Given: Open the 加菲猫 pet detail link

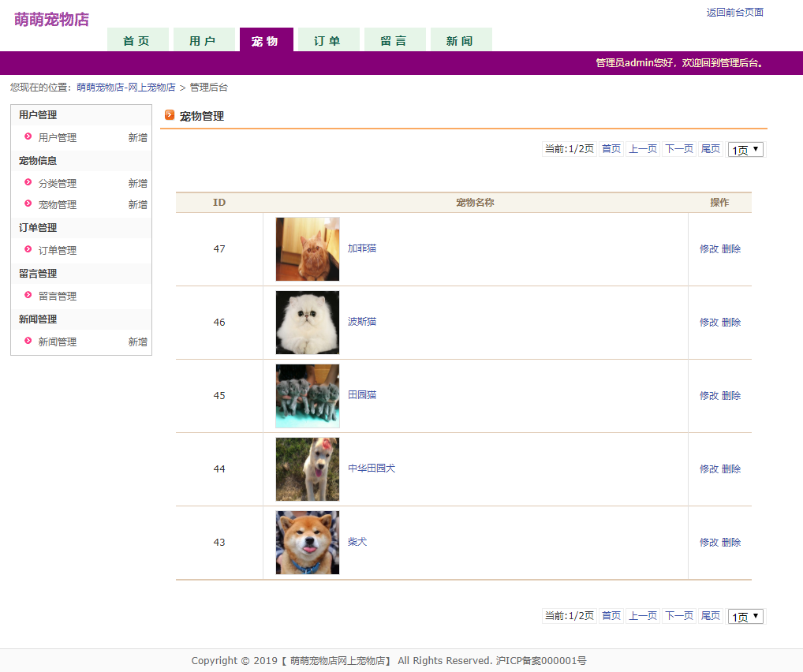Looking at the screenshot, I should point(362,248).
